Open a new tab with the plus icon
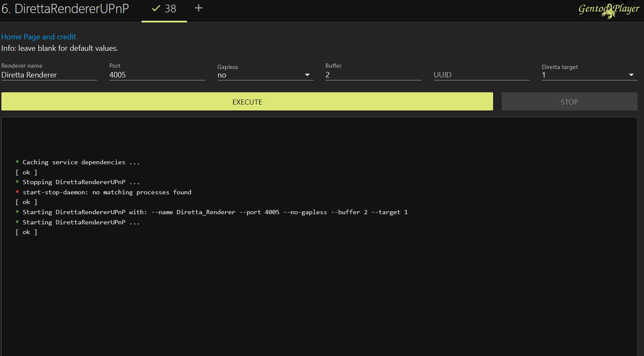Screen dimensions: 644x356 (x=199, y=8)
